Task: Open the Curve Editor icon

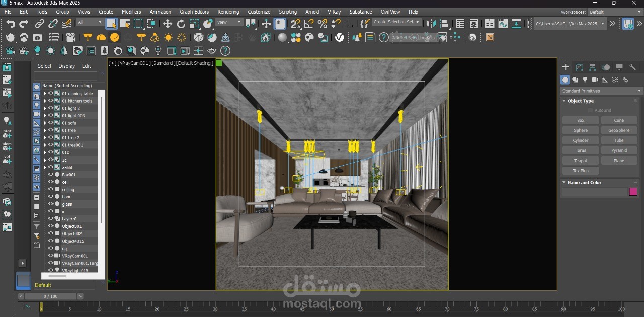Action: [x=503, y=23]
